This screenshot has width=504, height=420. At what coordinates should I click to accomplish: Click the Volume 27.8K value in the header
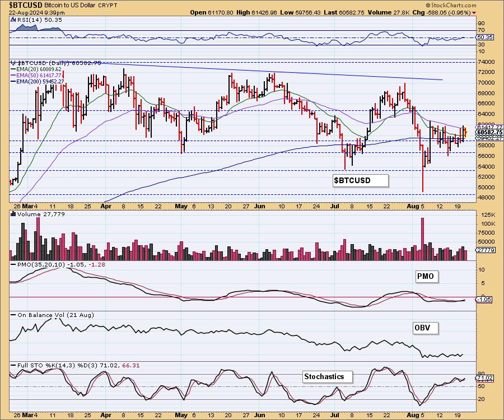pos(388,12)
